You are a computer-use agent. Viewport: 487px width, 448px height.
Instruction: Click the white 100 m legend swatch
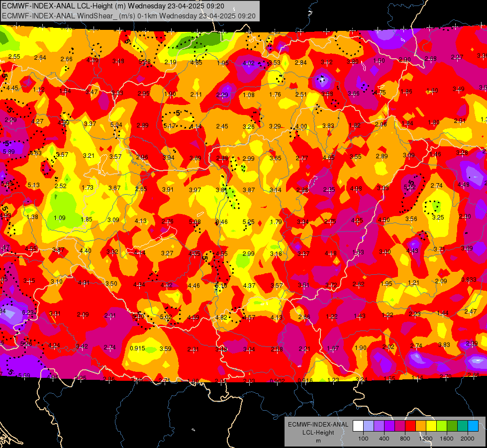tap(358, 426)
